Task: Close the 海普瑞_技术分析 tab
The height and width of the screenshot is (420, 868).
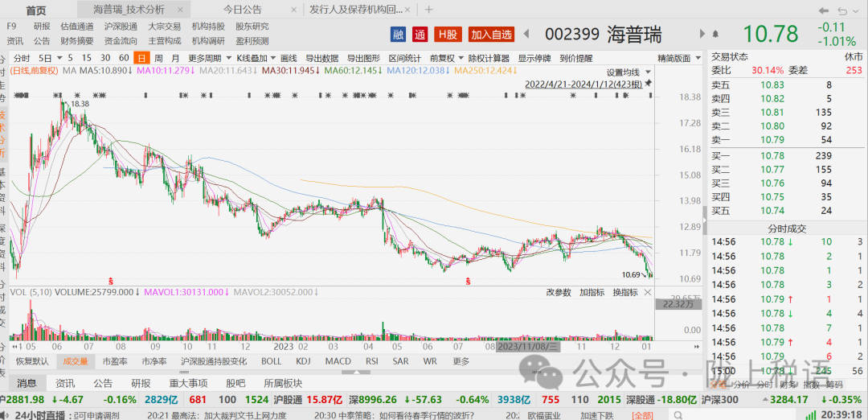Action: [x=180, y=10]
